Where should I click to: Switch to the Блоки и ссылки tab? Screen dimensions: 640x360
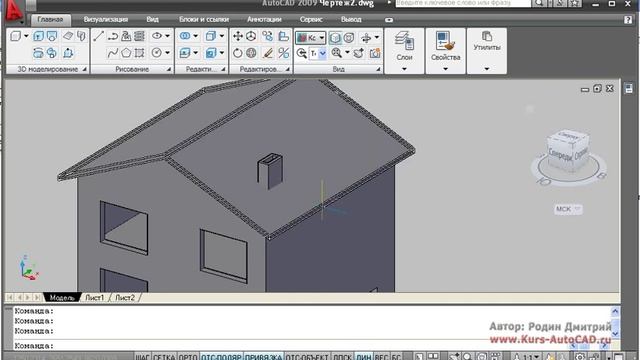coord(204,20)
